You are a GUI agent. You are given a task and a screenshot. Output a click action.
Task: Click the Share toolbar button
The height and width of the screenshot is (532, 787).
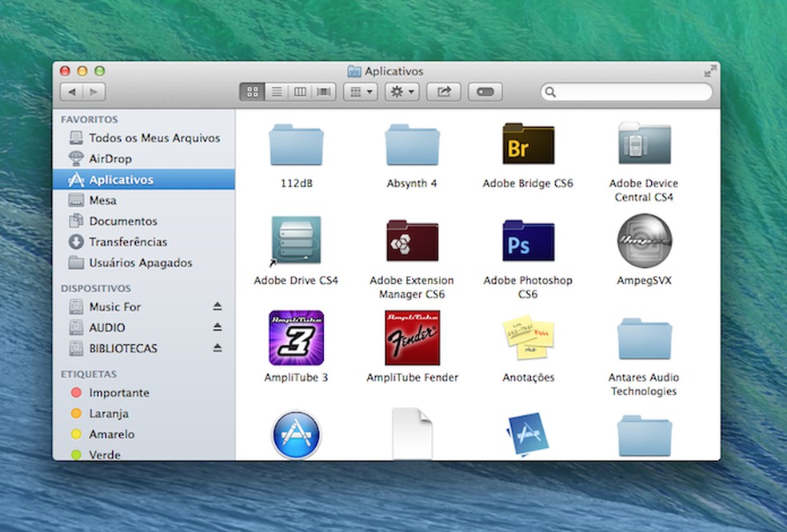tap(444, 92)
